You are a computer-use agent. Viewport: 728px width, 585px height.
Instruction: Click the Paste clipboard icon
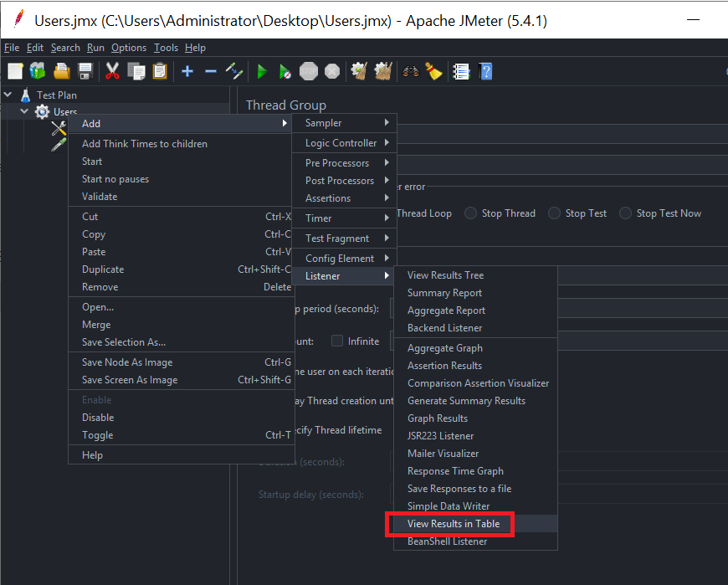[160, 71]
